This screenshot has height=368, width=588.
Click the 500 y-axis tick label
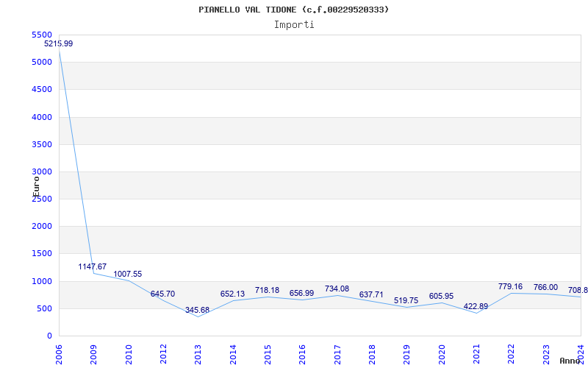tap(45, 309)
